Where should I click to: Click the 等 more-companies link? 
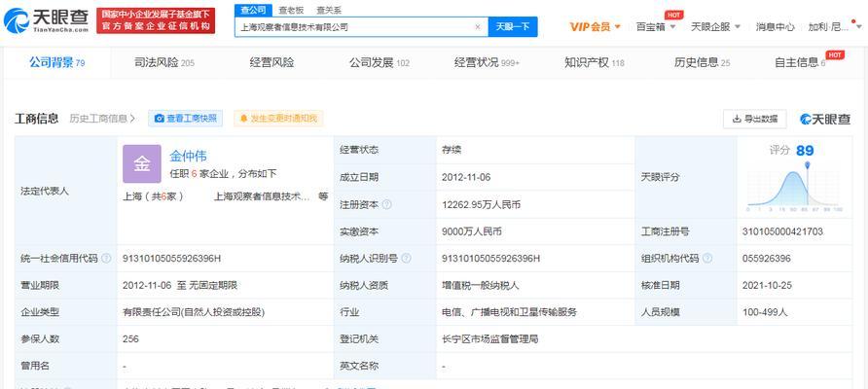(323, 196)
